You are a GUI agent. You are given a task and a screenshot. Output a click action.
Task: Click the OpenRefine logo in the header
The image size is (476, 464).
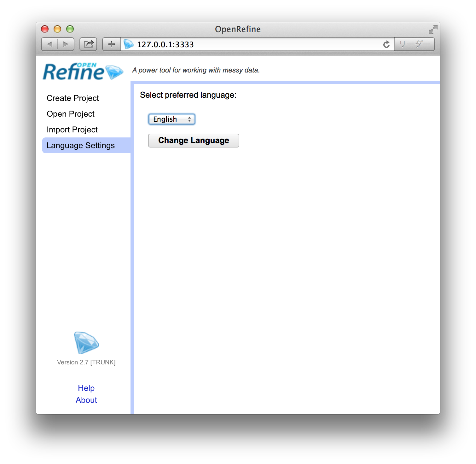(83, 71)
